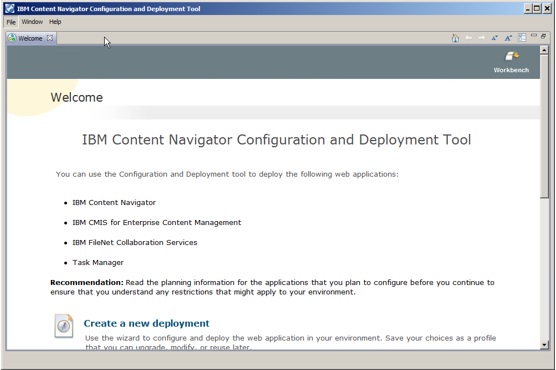This screenshot has width=556, height=370.
Task: Minimize the Welcome view panel
Action: (534, 36)
